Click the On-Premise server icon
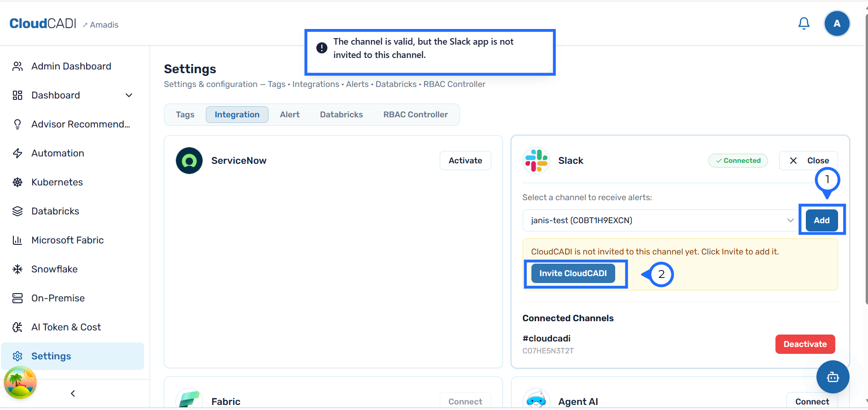The width and height of the screenshot is (868, 410). point(17,298)
